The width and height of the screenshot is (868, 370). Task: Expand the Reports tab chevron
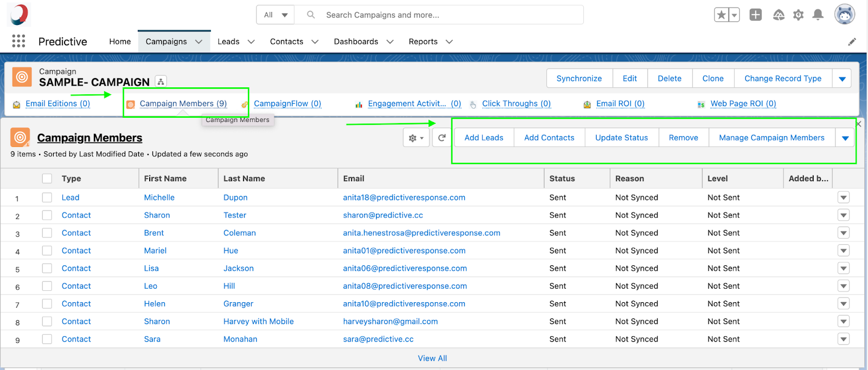point(449,42)
